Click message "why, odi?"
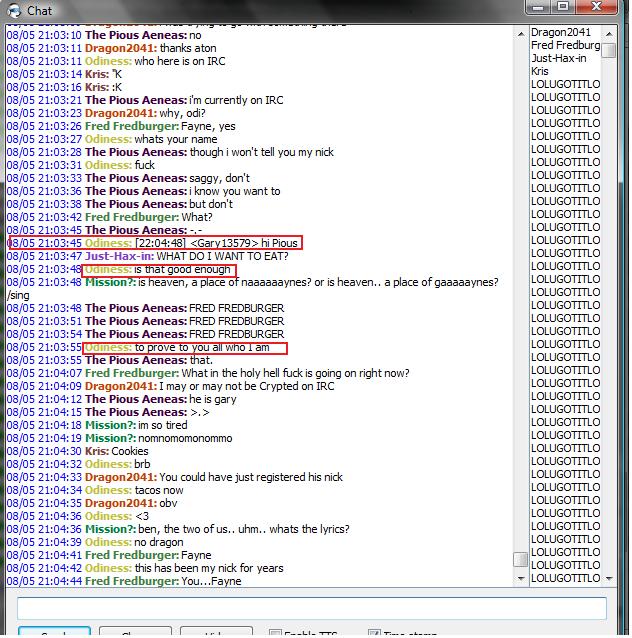Image resolution: width=632 pixels, height=638 pixels. [182, 113]
